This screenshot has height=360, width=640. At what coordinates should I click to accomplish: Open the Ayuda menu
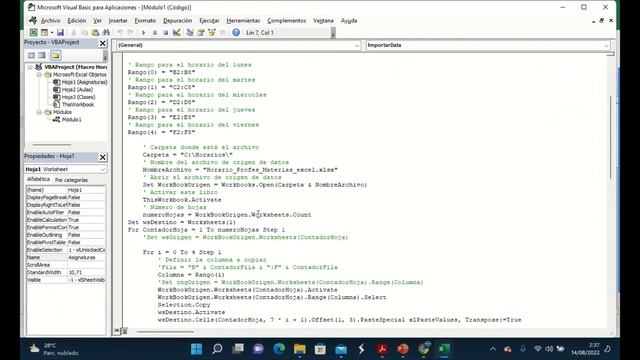coord(349,20)
